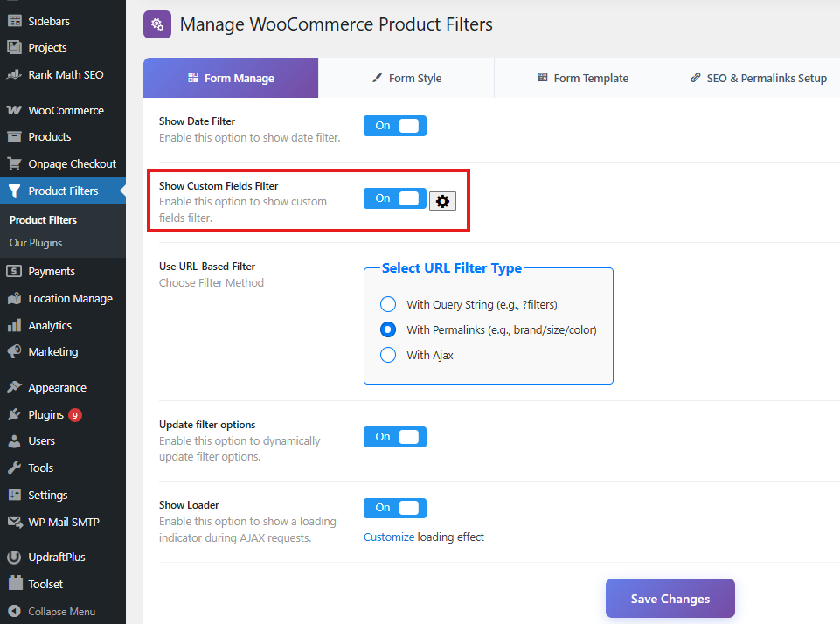Viewport: 840px width, 624px height.
Task: Click the Customize loading effect link
Action: click(x=389, y=537)
